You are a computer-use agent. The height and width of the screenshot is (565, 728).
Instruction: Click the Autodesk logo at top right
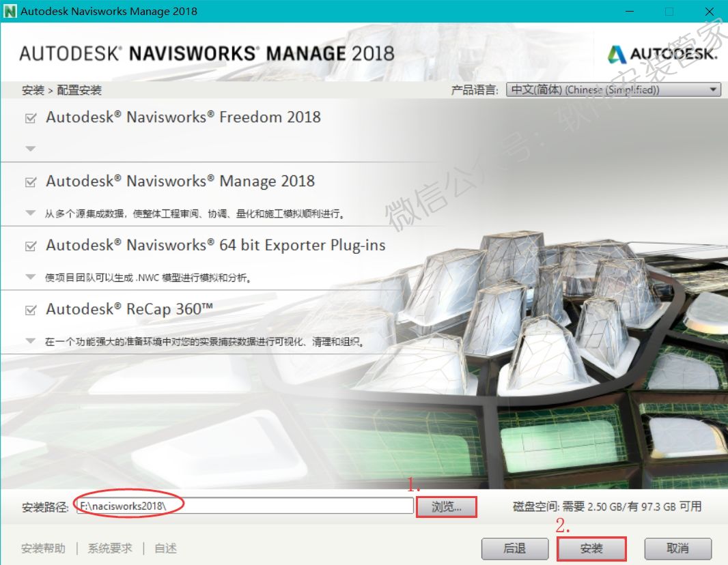pos(662,54)
